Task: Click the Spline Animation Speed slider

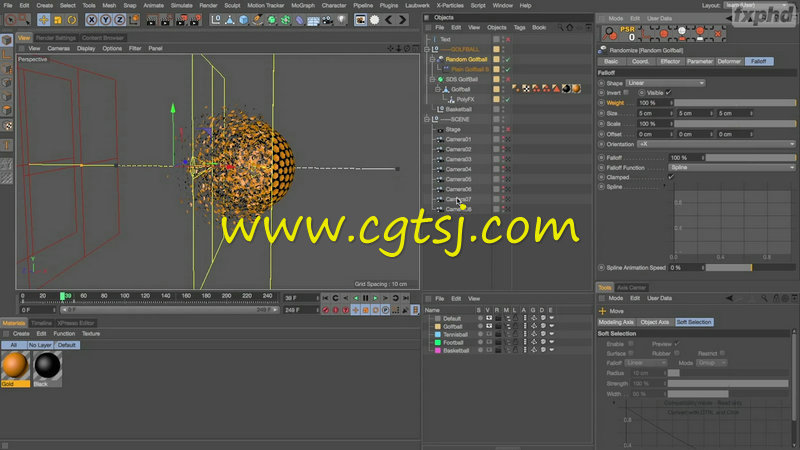Action: tap(750, 267)
